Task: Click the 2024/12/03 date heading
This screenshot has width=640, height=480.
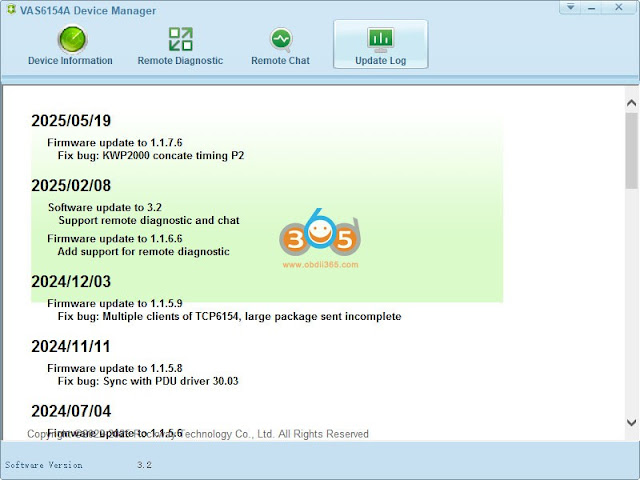Action: [x=71, y=281]
